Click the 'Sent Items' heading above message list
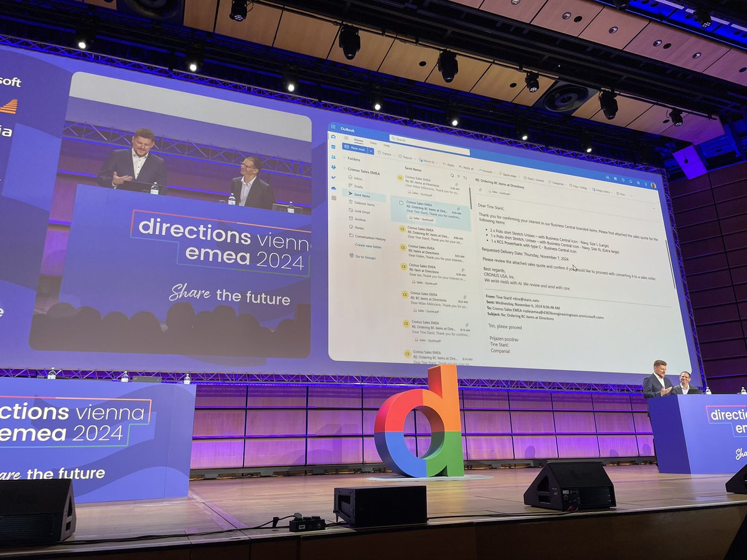Screen dimensions: 747x560 413,169
